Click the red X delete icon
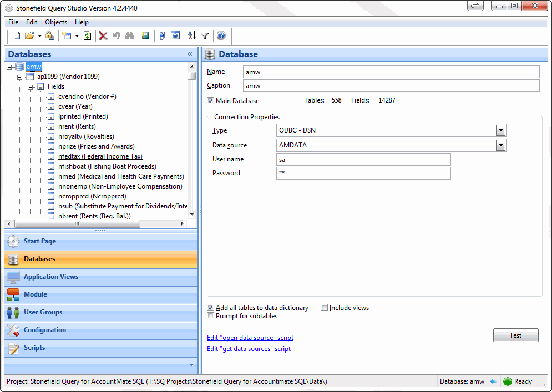The width and height of the screenshot is (552, 392). 103,35
